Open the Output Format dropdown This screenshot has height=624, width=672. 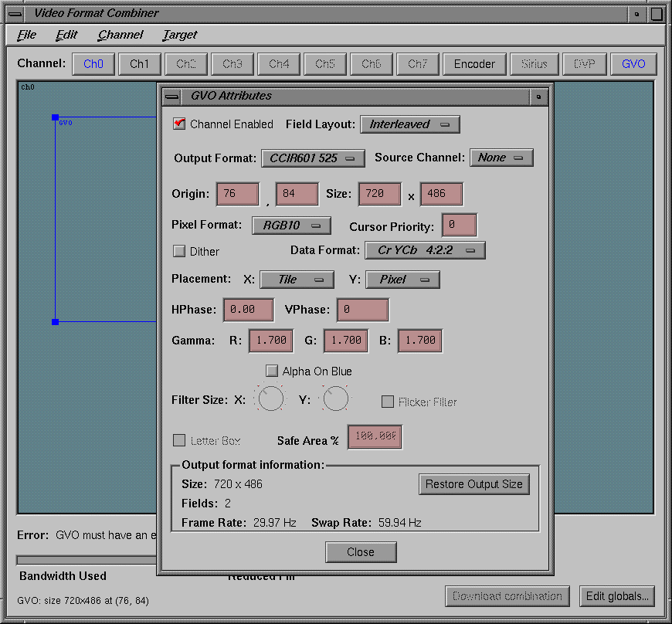click(x=312, y=158)
